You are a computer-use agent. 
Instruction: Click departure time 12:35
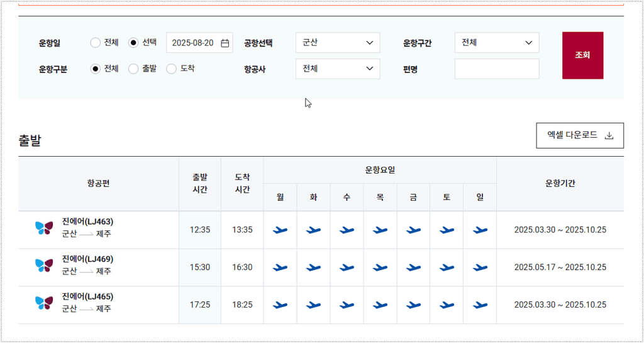tap(200, 230)
